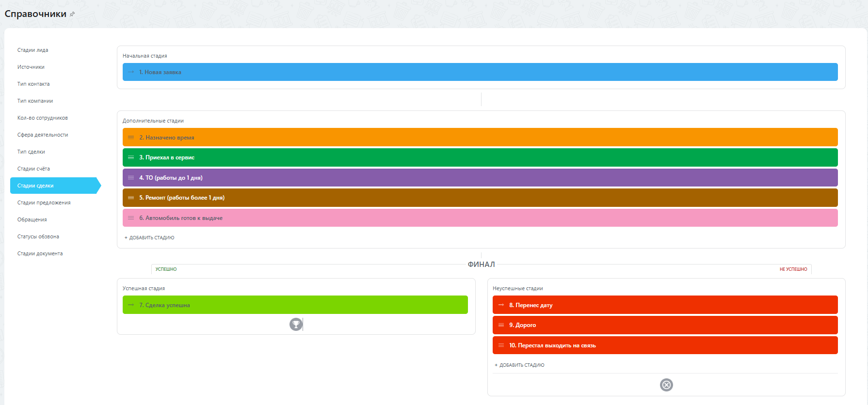Click the pin icon next to Справочники
This screenshot has height=405, width=868.
[x=72, y=14]
